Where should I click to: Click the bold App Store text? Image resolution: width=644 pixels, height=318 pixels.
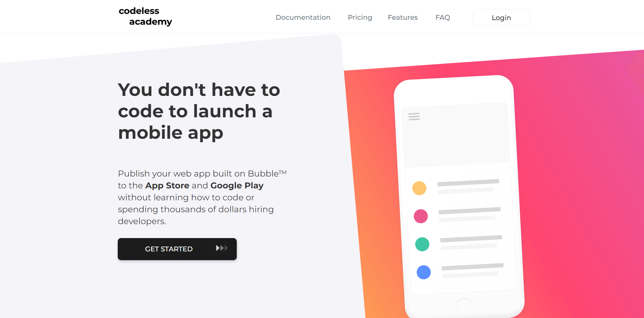pos(167,185)
